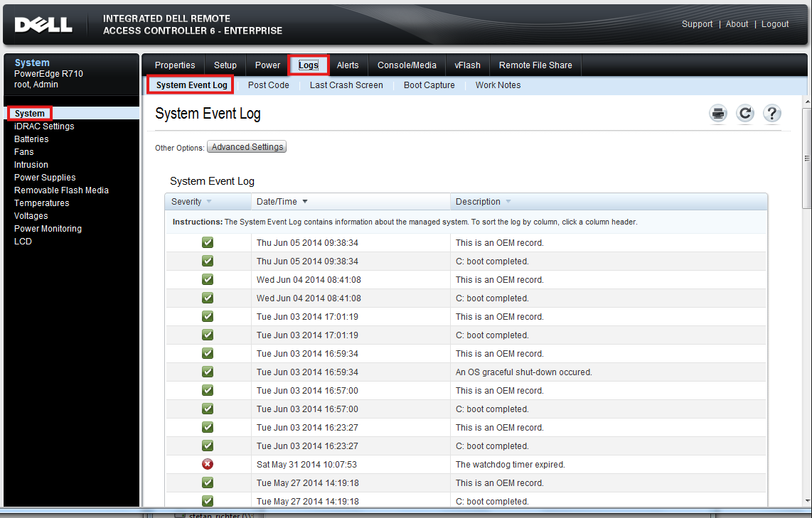Open the Support link in header

(x=697, y=24)
